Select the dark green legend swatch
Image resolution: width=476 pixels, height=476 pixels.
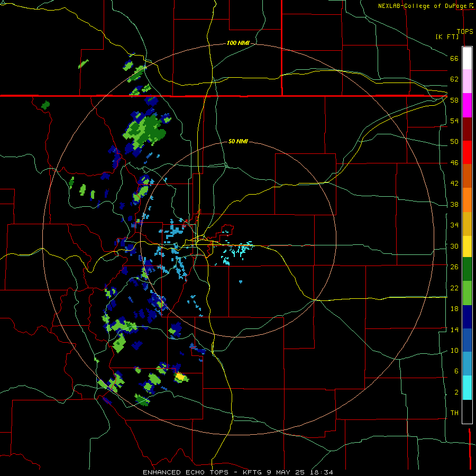[x=467, y=269]
